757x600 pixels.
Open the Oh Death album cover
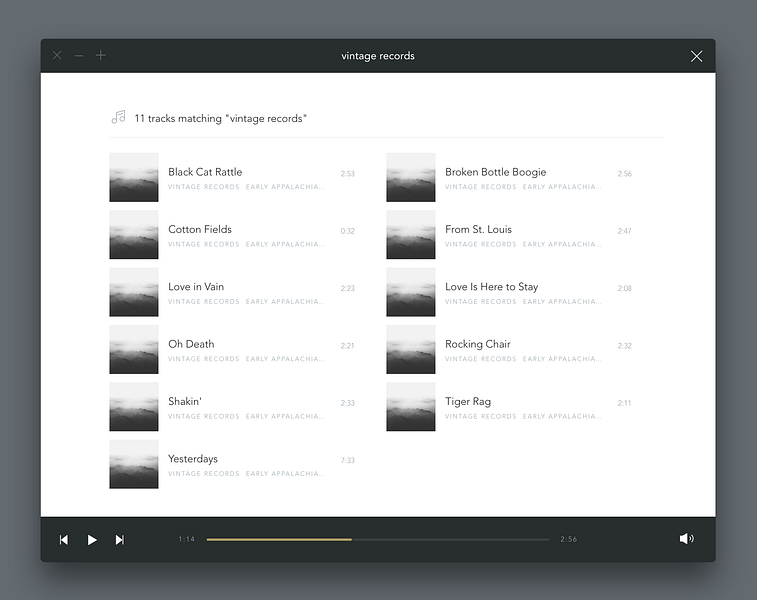pyautogui.click(x=134, y=349)
